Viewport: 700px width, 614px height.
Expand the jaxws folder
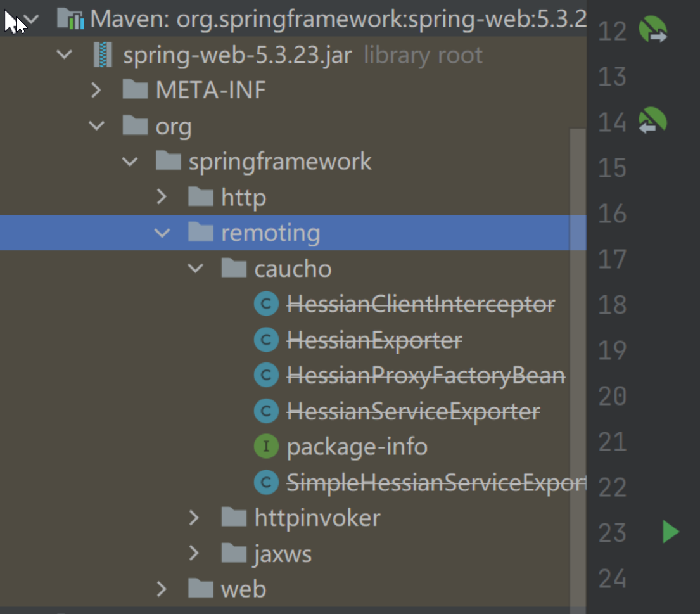tap(195, 554)
